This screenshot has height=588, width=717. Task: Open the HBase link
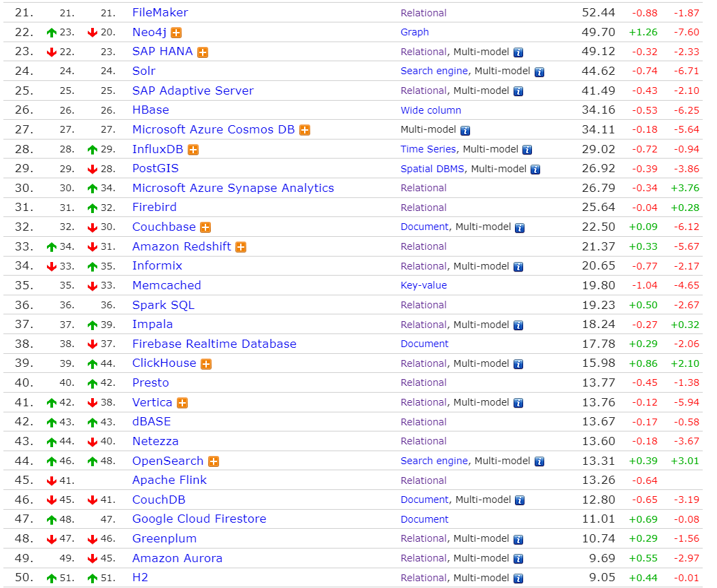[x=151, y=110]
